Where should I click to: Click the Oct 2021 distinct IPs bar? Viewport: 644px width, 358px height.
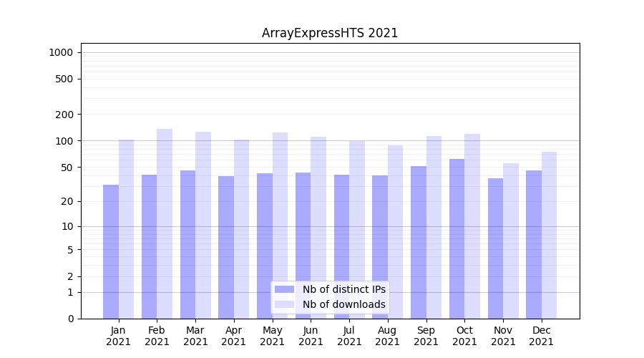tap(457, 238)
